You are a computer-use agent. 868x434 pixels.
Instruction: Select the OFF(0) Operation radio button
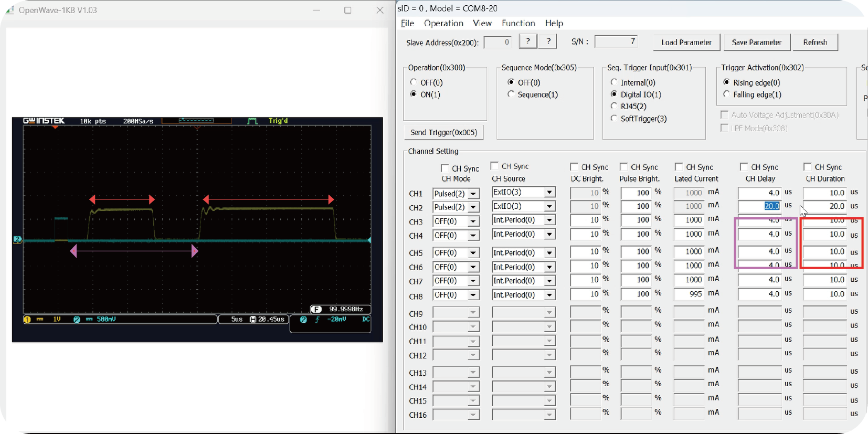coord(414,82)
